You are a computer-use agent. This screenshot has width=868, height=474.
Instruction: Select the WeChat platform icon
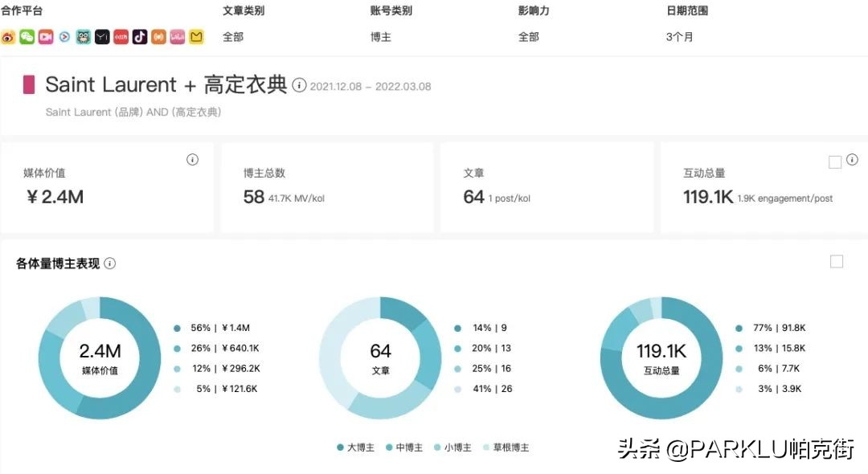click(27, 37)
